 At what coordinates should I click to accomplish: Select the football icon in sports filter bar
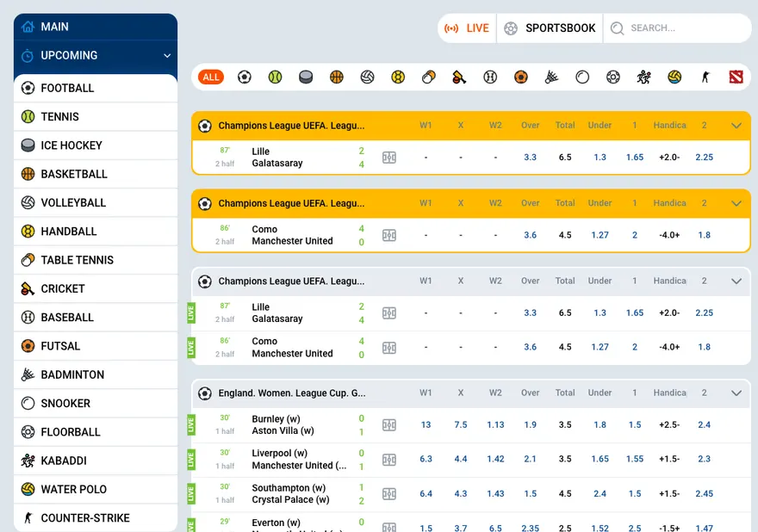pyautogui.click(x=245, y=77)
